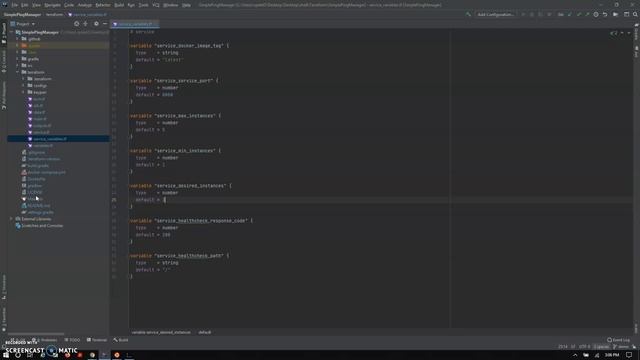Open Git history clock icon

tap(596, 15)
